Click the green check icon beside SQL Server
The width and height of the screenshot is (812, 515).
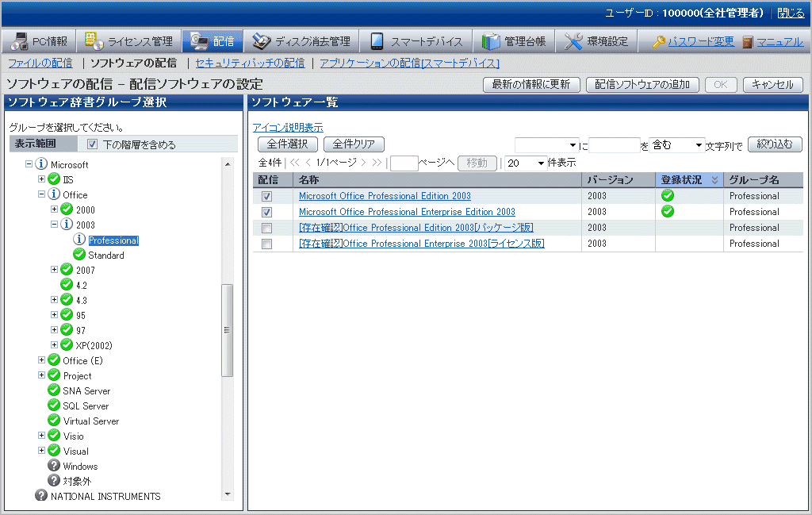[54, 405]
